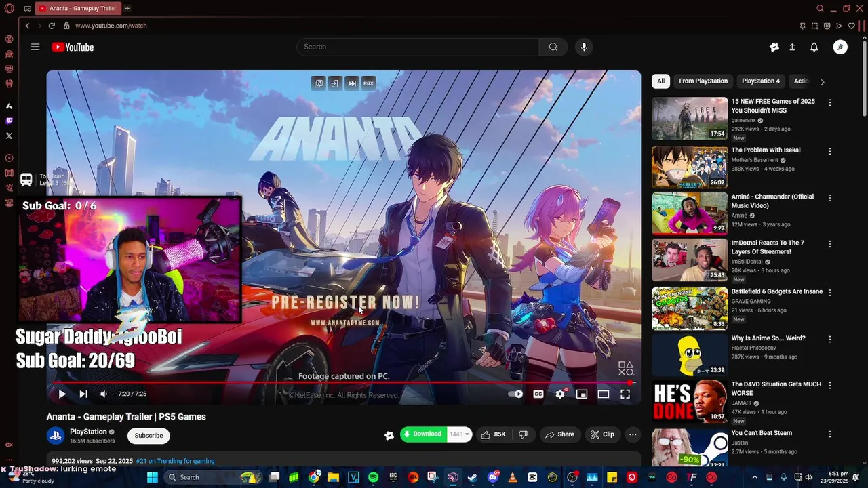Image resolution: width=868 pixels, height=488 pixels.
Task: Open options for You Can't Beat Steam
Action: click(x=830, y=434)
